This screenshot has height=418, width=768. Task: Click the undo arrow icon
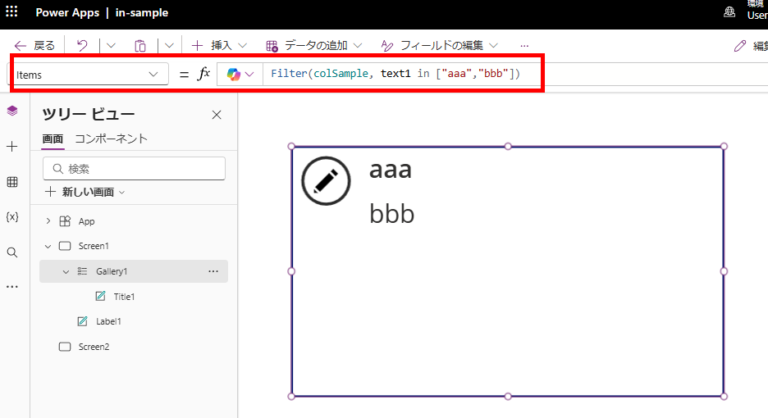[82, 46]
